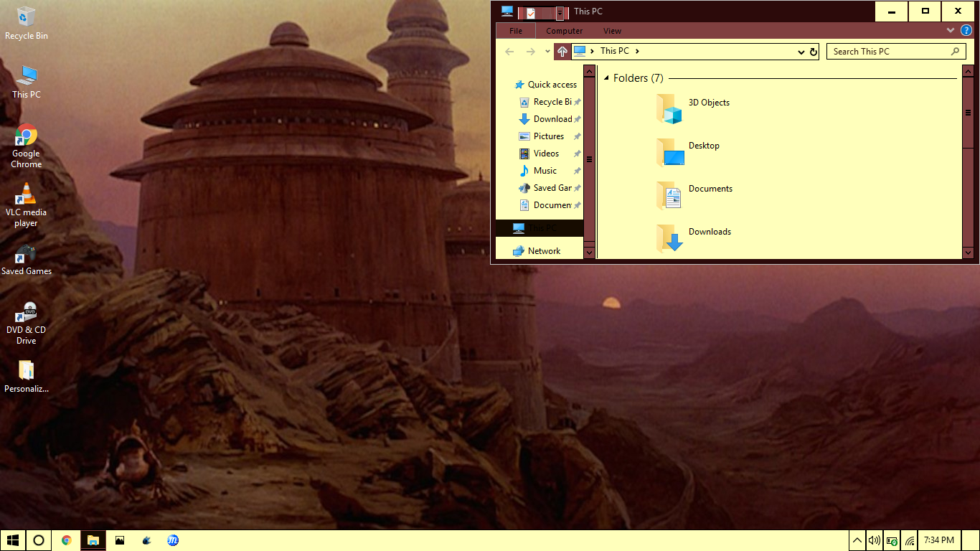
Task: Open the Photos app taskbar icon
Action: (x=120, y=540)
